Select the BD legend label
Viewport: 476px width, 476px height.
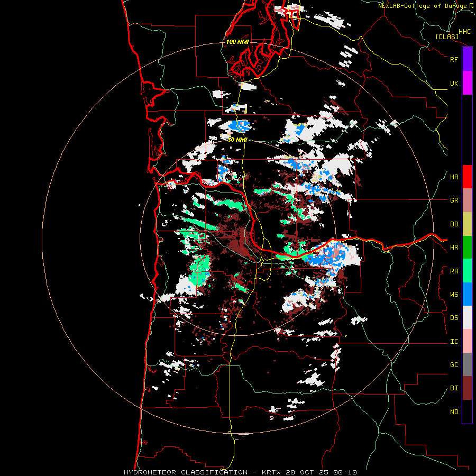(x=454, y=224)
